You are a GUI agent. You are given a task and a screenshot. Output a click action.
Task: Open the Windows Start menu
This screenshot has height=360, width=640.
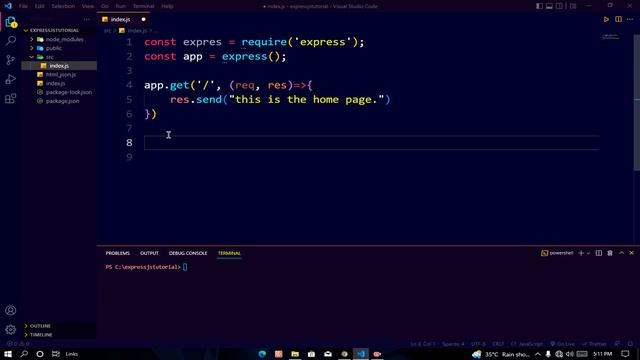(8, 354)
